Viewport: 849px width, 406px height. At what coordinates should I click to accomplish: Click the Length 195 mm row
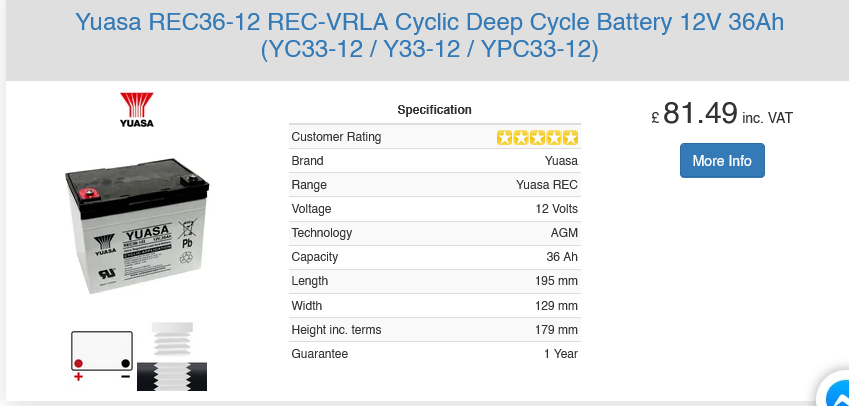click(434, 281)
